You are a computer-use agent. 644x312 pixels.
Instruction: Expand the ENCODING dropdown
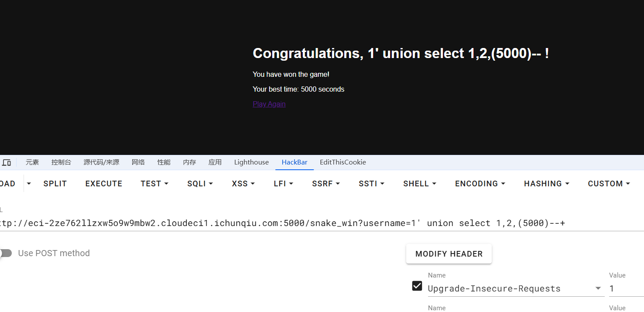click(480, 184)
